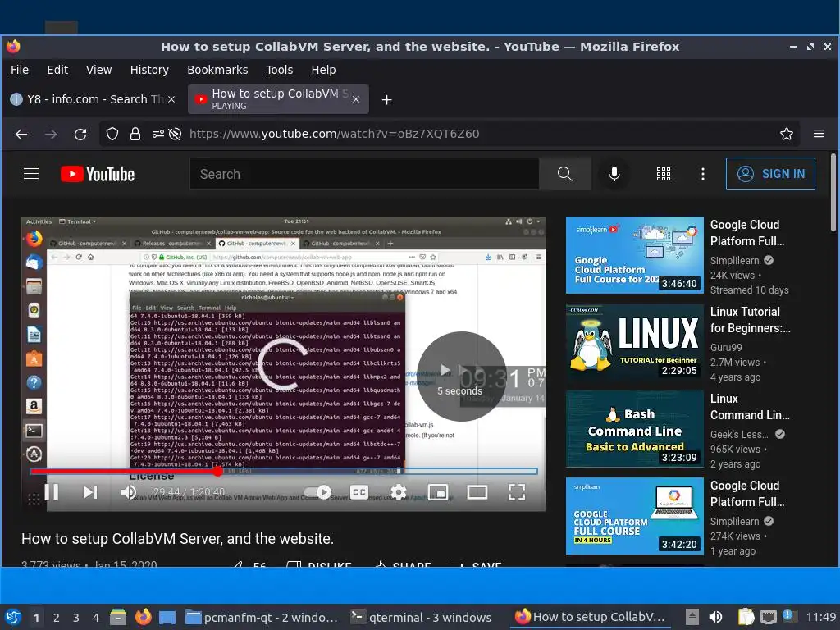Viewport: 840px width, 630px height.
Task: Click the red video progress bar scrubber
Action: (x=217, y=471)
